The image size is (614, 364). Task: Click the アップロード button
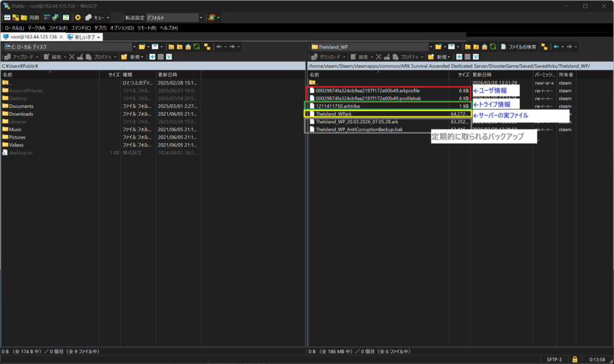pyautogui.click(x=24, y=57)
